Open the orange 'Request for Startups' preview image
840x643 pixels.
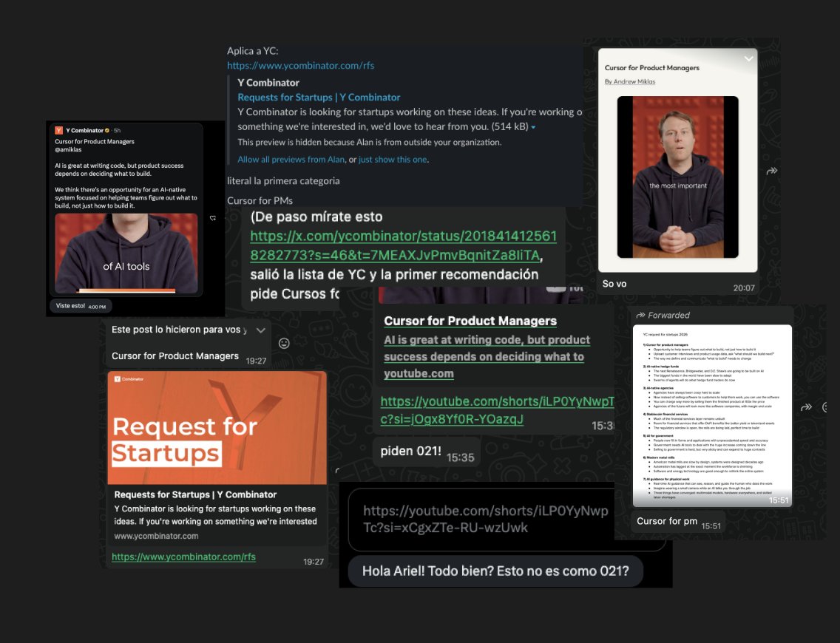click(217, 428)
